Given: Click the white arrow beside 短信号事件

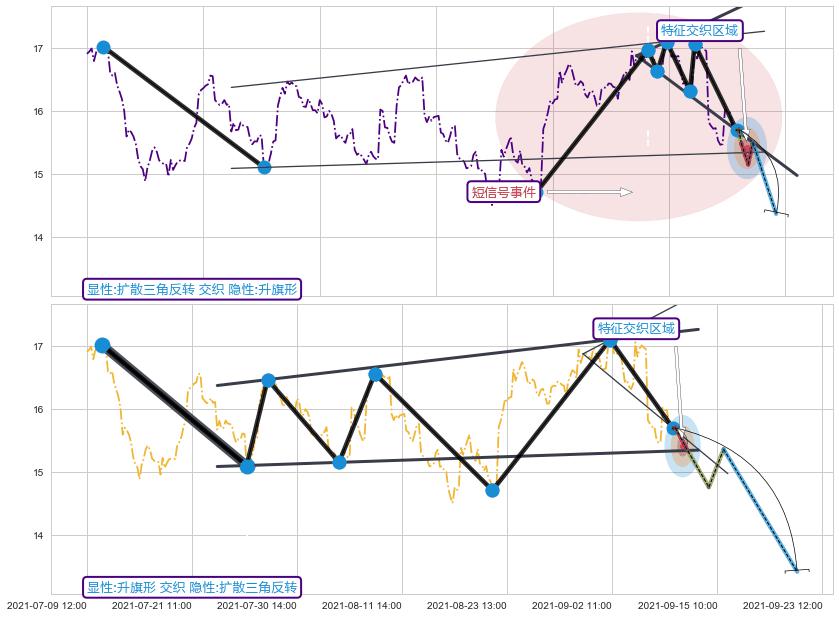Looking at the screenshot, I should tap(589, 192).
